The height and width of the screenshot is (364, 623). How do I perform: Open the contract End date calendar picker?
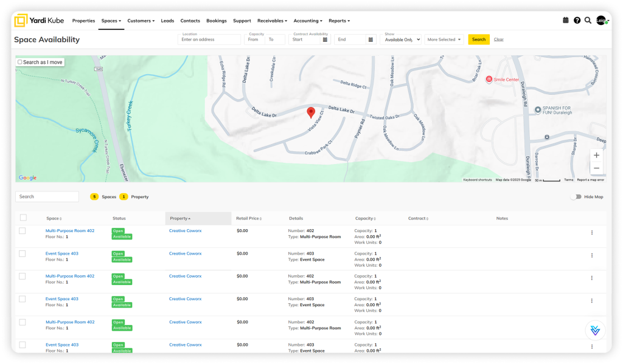tap(371, 39)
